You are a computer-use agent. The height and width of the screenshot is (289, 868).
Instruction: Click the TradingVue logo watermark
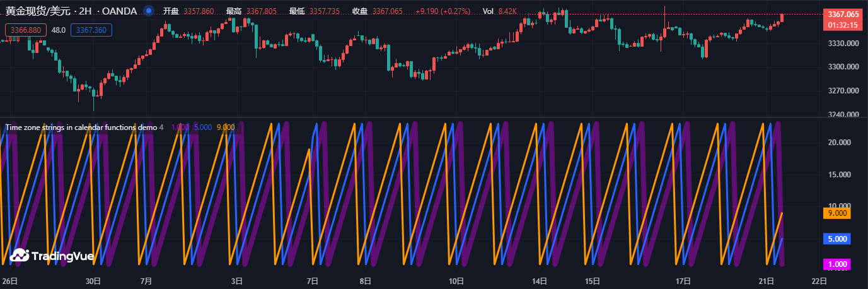[52, 256]
